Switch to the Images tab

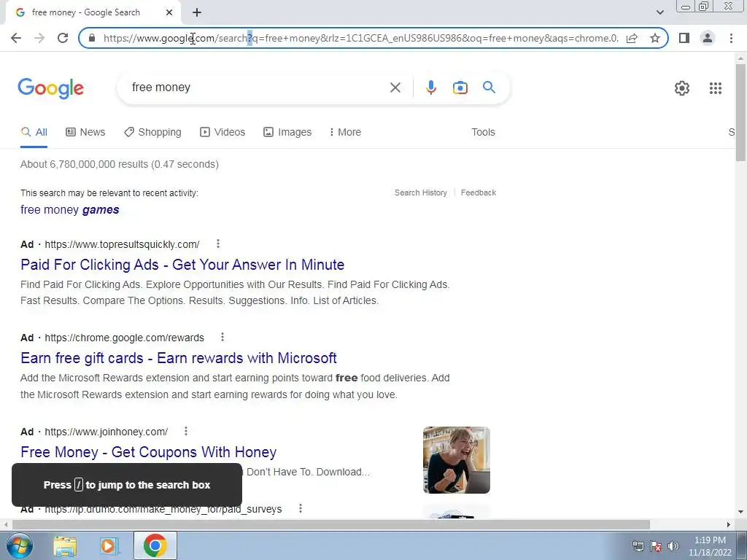287,132
